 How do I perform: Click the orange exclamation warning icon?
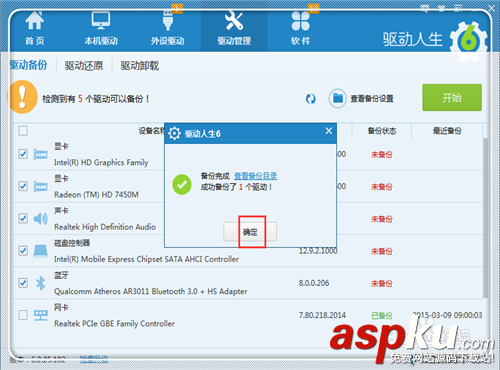[22, 97]
